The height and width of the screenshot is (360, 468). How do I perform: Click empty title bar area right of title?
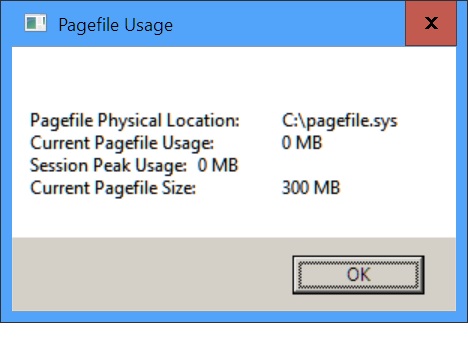pos(287,24)
